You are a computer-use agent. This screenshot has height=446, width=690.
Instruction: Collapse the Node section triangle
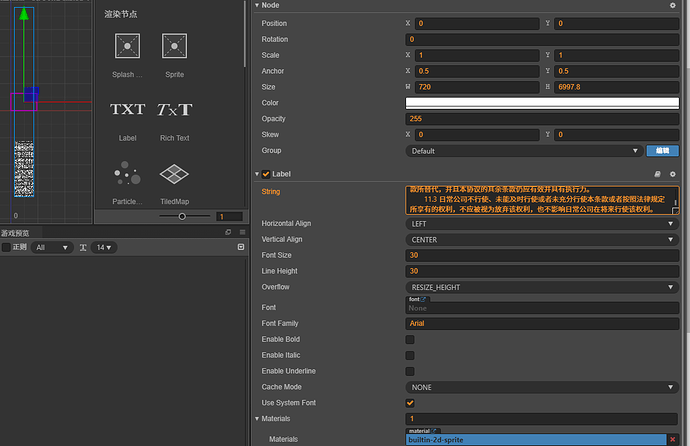(257, 5)
